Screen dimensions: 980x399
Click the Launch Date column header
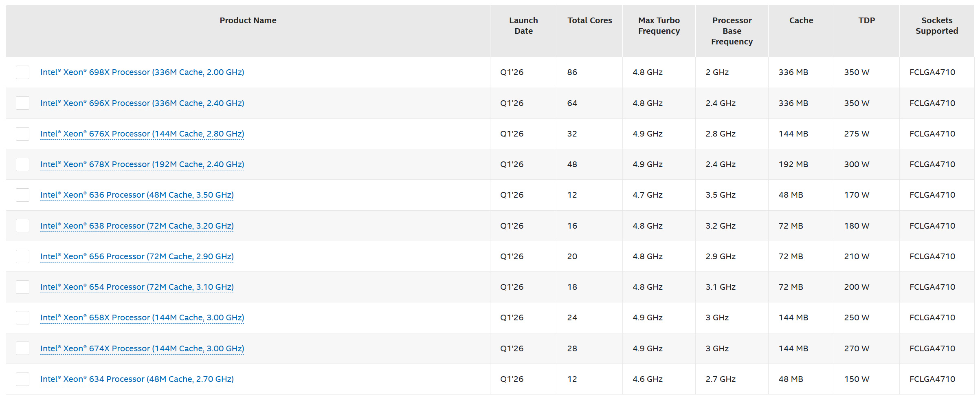(523, 26)
